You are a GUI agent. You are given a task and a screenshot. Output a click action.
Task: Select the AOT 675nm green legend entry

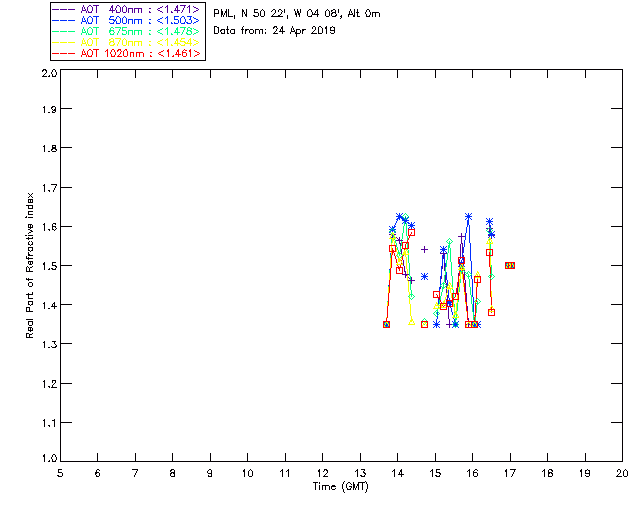pyautogui.click(x=127, y=31)
